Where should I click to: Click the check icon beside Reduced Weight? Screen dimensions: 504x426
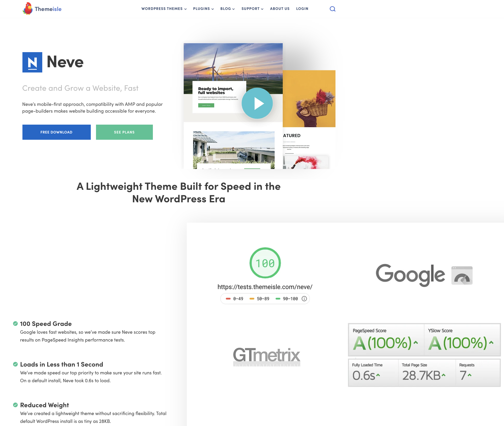(x=15, y=405)
